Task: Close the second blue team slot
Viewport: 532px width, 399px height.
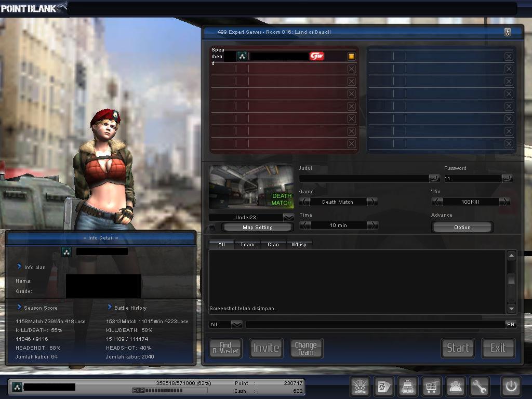Action: pos(509,69)
